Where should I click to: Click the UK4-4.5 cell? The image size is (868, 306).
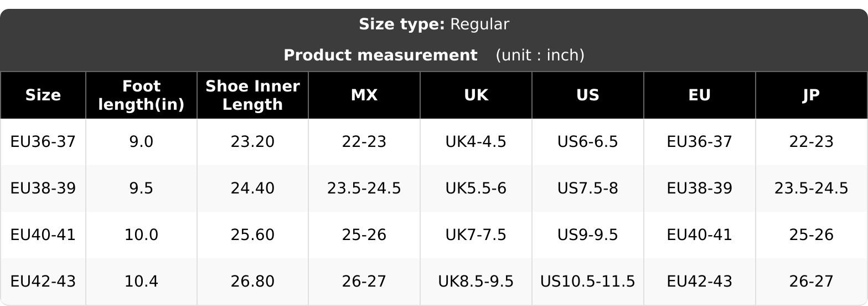(x=476, y=142)
